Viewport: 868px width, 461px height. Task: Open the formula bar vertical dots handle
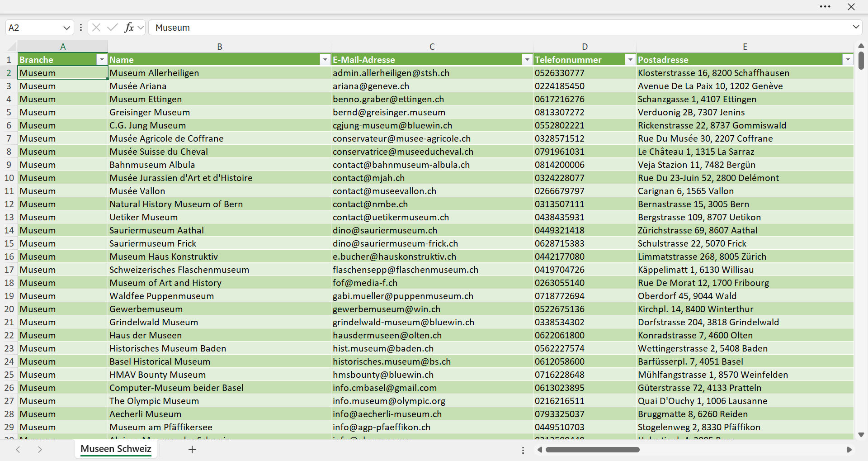pos(81,28)
